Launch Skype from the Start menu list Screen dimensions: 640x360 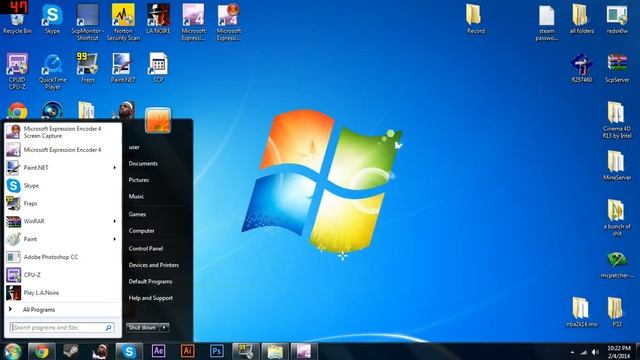point(62,186)
